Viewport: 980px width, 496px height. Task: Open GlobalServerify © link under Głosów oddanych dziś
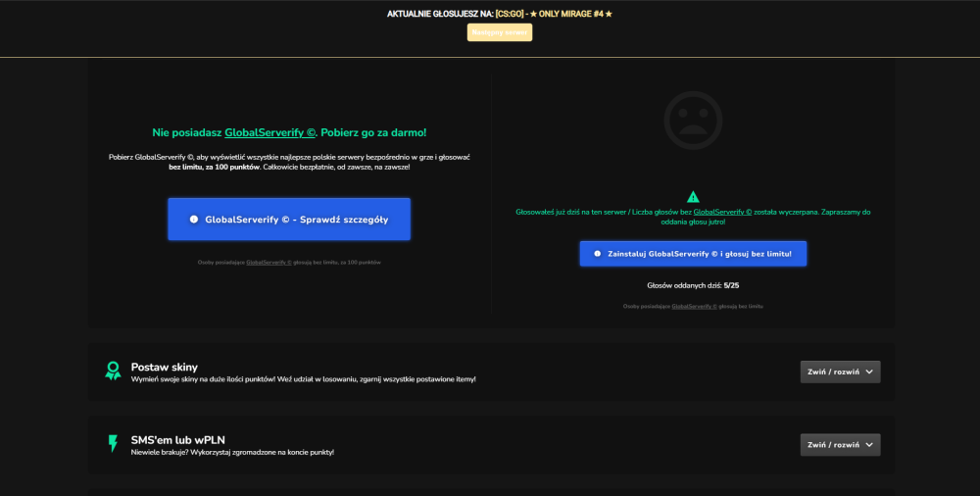tap(695, 307)
